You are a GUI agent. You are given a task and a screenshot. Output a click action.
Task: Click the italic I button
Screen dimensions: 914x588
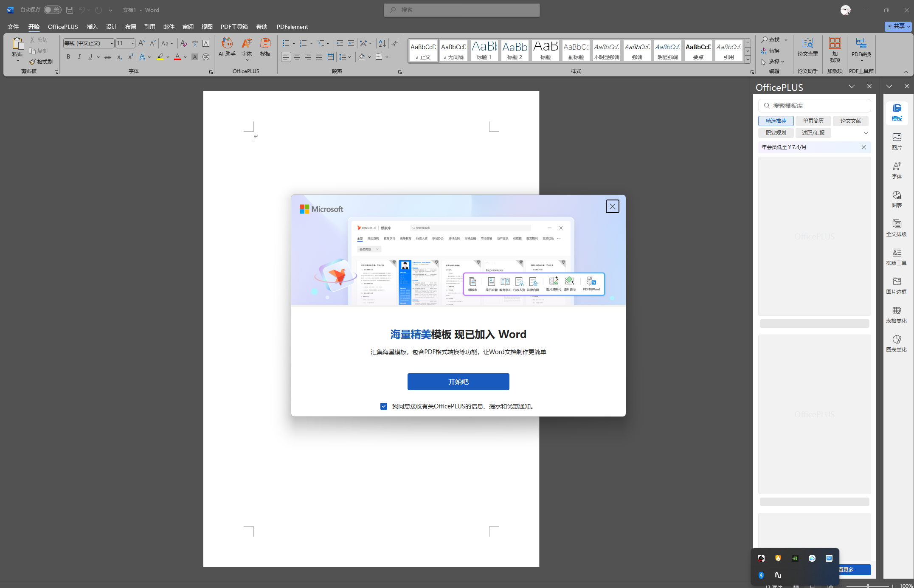pyautogui.click(x=79, y=57)
